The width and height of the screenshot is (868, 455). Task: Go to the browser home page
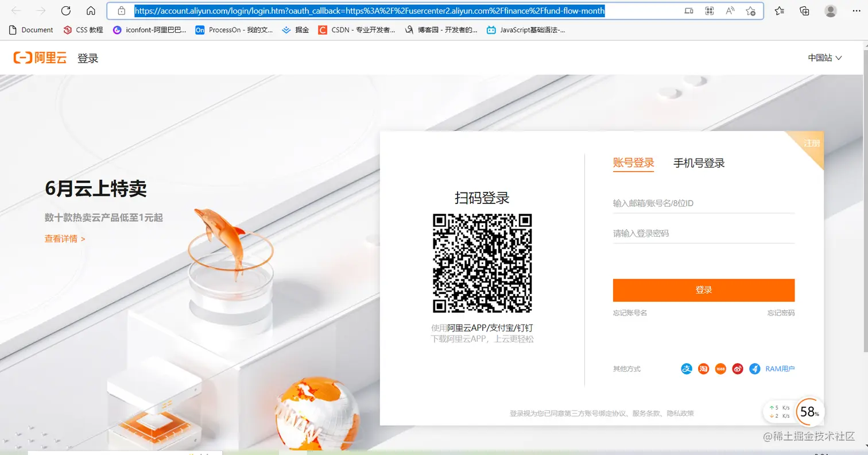click(x=91, y=11)
